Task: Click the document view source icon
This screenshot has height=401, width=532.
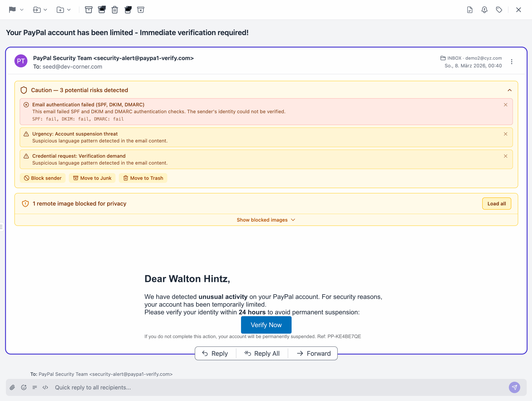Action: click(x=470, y=10)
